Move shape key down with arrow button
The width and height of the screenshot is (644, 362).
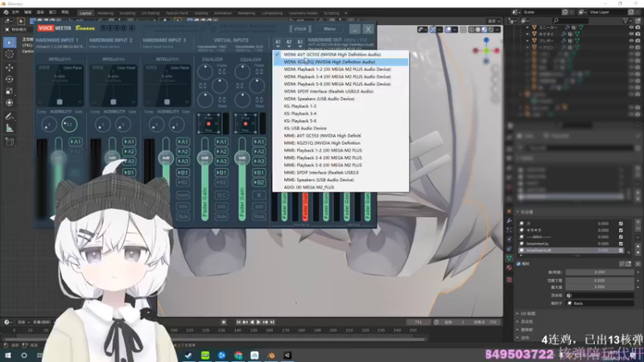click(638, 252)
